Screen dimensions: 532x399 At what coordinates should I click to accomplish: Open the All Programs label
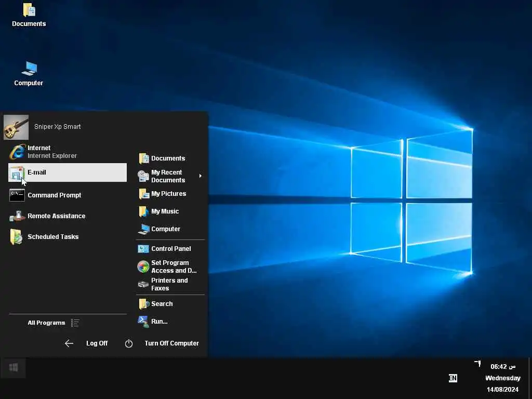click(x=46, y=323)
